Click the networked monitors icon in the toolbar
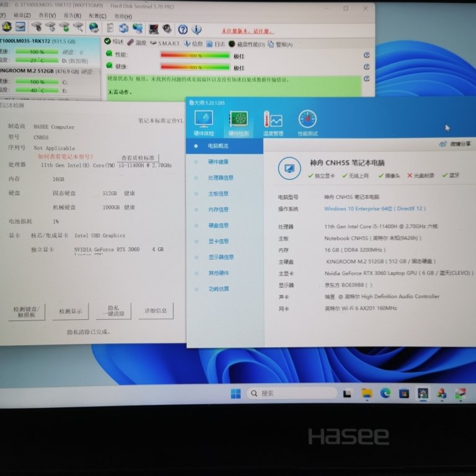476x476 pixels. tap(138, 29)
